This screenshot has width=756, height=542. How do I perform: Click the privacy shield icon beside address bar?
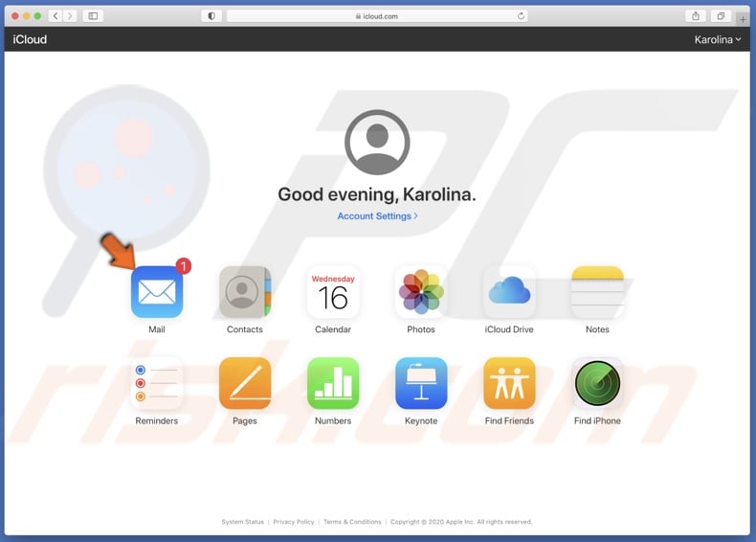(x=211, y=16)
